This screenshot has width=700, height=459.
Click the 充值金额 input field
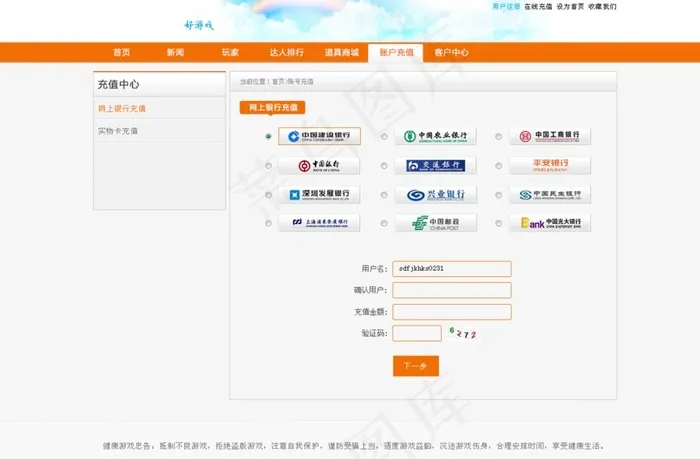pyautogui.click(x=451, y=312)
